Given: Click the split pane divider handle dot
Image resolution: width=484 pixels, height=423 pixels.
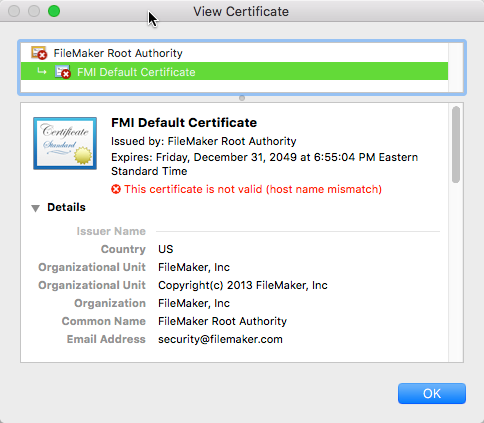Looking at the screenshot, I should 242,98.
